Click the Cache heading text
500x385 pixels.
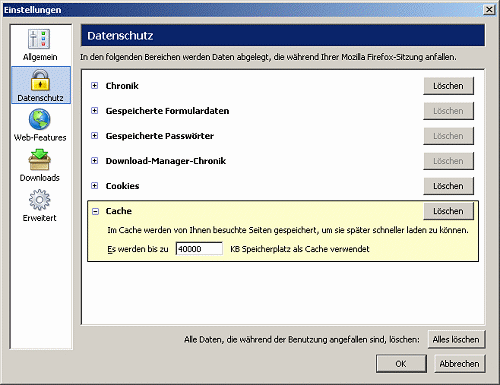click(119, 211)
